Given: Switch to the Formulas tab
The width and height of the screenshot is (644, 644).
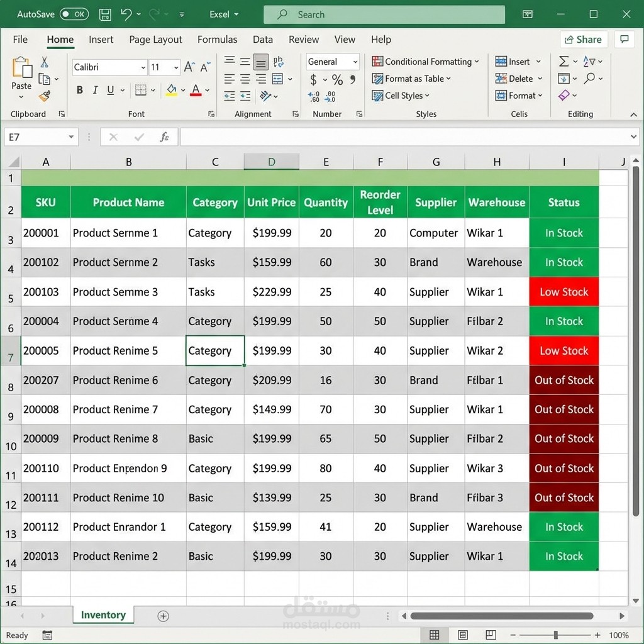Looking at the screenshot, I should (x=217, y=40).
